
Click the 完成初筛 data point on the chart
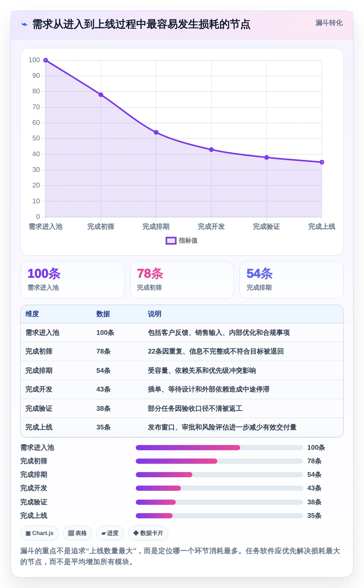pos(101,95)
